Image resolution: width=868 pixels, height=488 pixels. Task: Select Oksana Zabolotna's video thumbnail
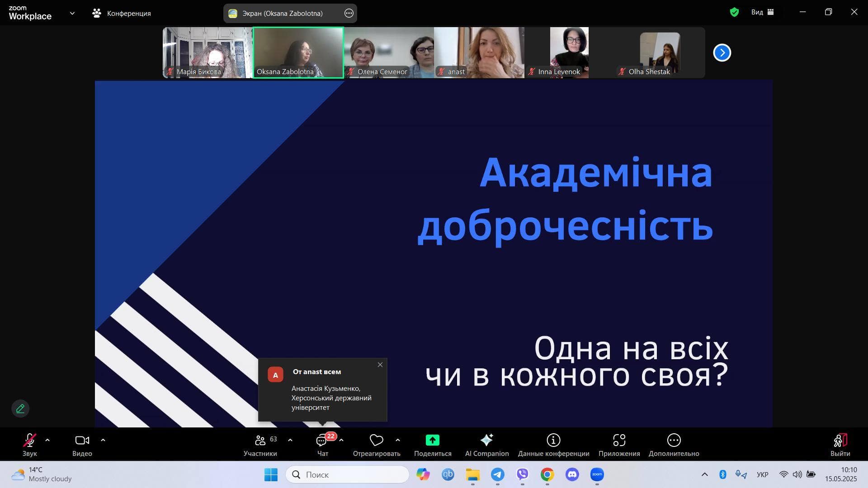298,52
